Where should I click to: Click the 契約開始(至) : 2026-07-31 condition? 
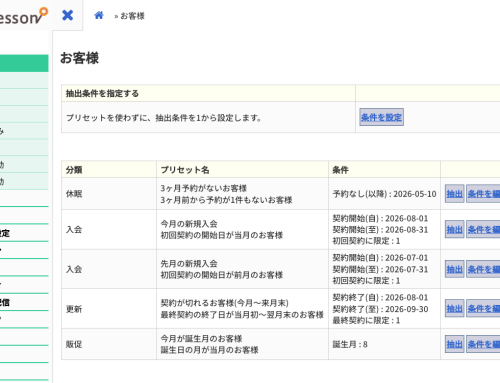point(380,269)
